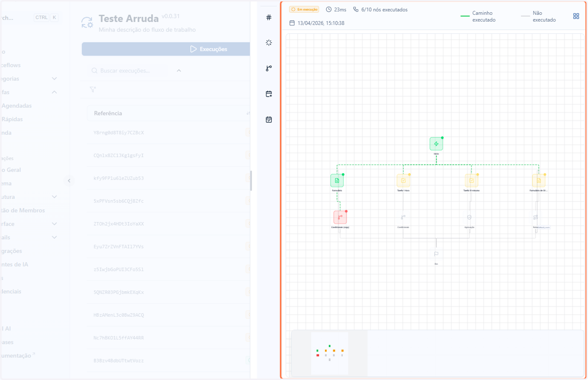
Task: Select the green Formulário node
Action: 337,180
